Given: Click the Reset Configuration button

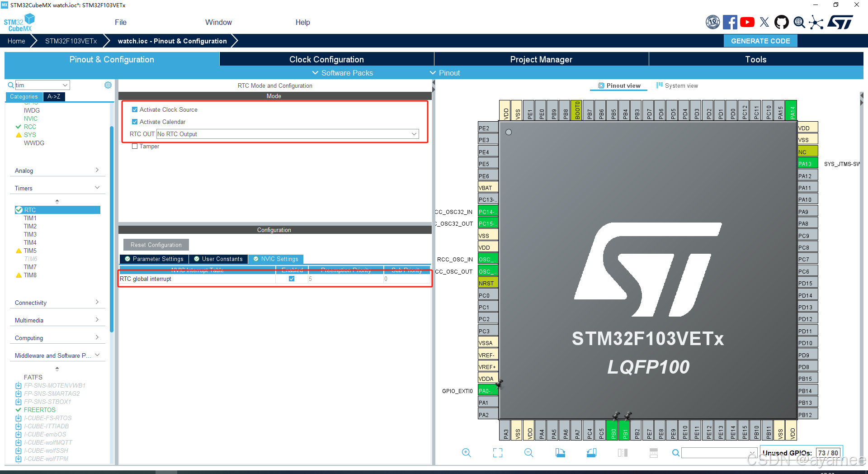Looking at the screenshot, I should (x=156, y=245).
